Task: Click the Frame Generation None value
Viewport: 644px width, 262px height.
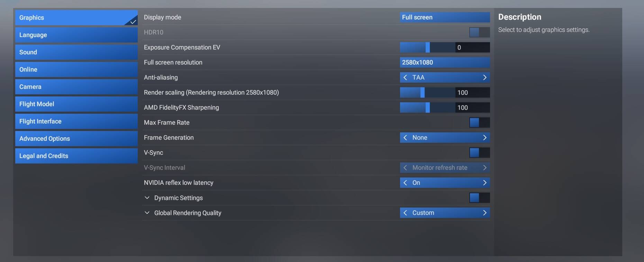Action: click(420, 138)
